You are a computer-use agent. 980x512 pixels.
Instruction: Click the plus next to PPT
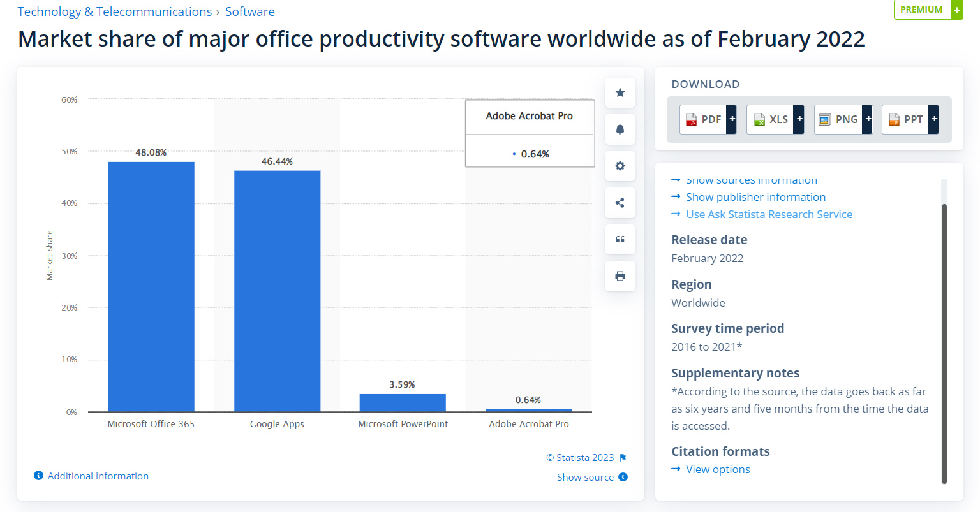pos(934,119)
